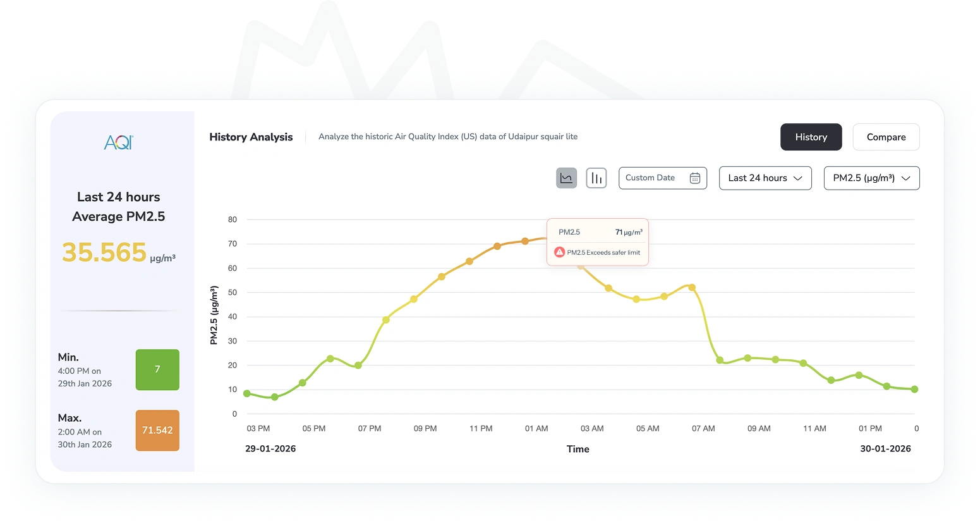Click the History Analysis heading

point(251,137)
